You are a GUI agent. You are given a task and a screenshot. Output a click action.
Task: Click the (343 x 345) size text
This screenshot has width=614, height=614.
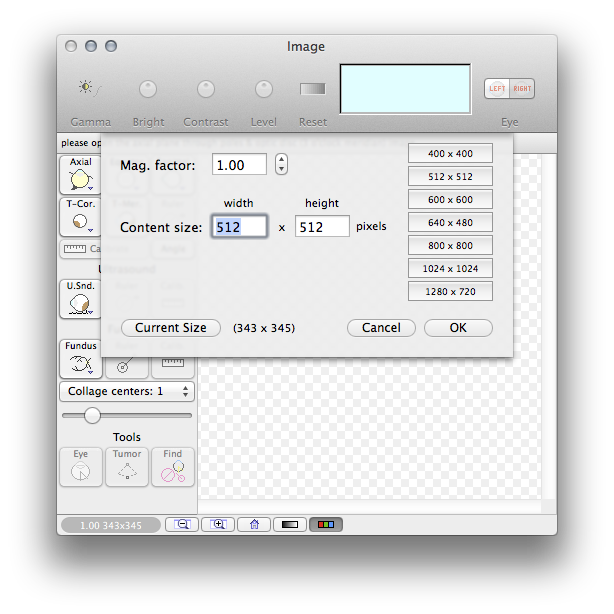coord(264,328)
